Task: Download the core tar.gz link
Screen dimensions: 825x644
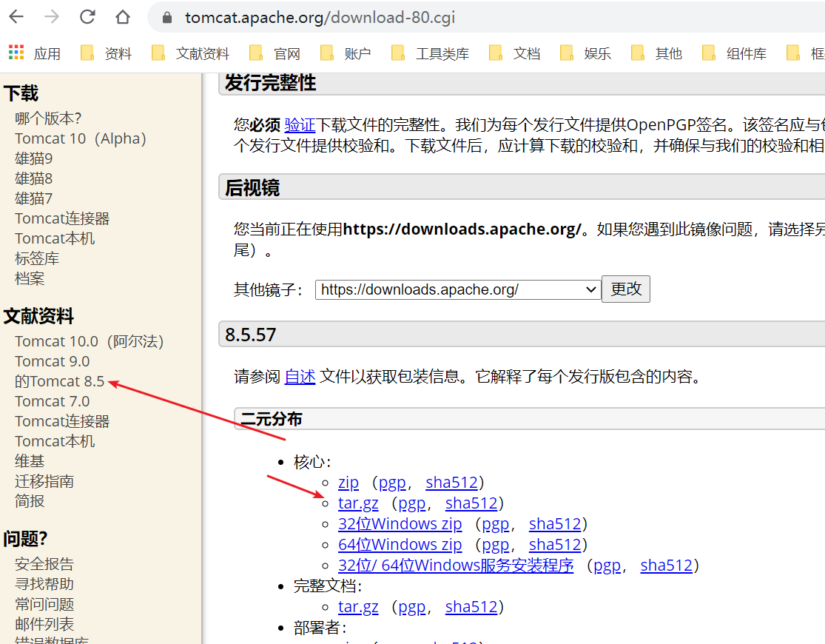Action: coord(358,503)
